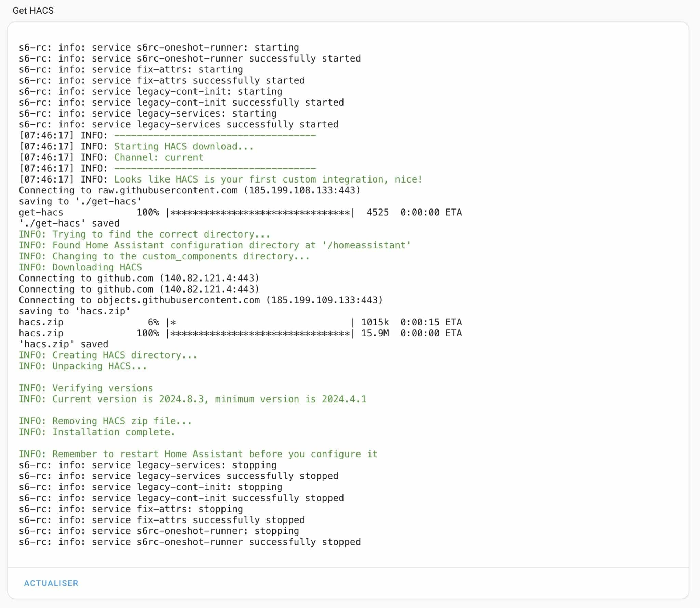Image resolution: width=700 pixels, height=608 pixels.
Task: Select 'legacy-services: stopping' log line
Action: click(x=148, y=465)
